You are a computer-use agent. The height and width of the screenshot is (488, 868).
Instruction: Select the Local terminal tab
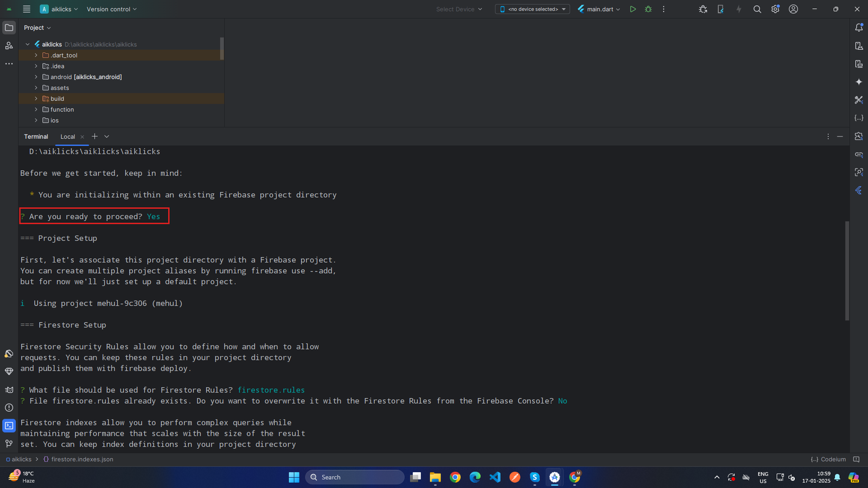coord(68,137)
